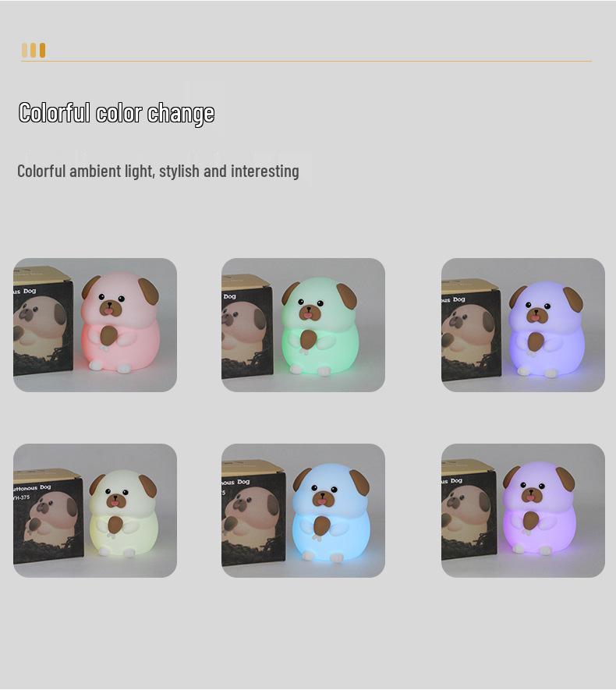Click the product box beside light blue lamp
This screenshot has width=616, height=690.
[253, 513]
